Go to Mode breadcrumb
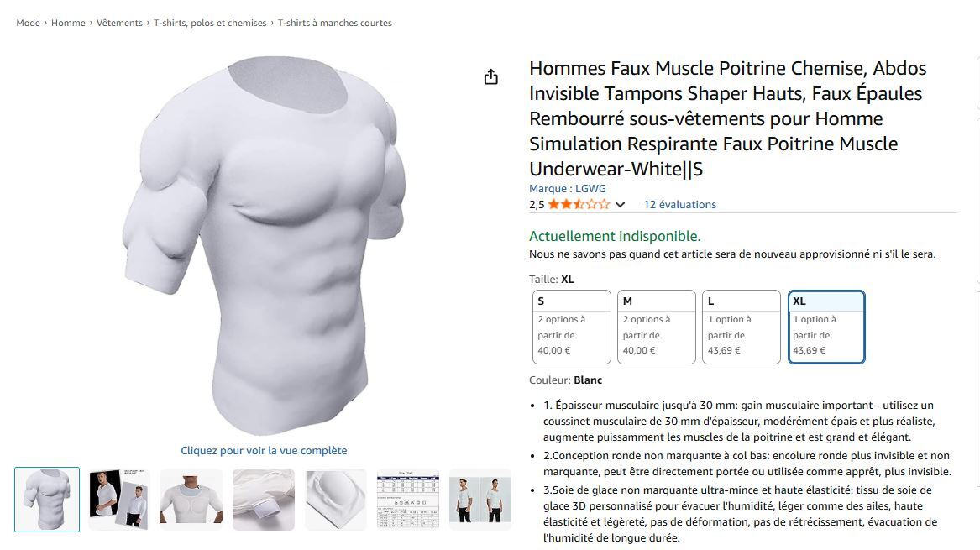 [x=28, y=23]
